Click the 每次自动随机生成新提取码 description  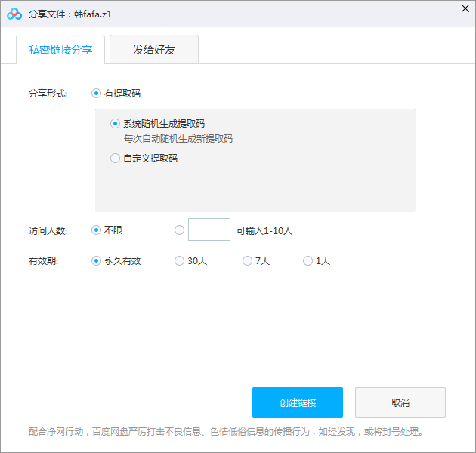[178, 139]
